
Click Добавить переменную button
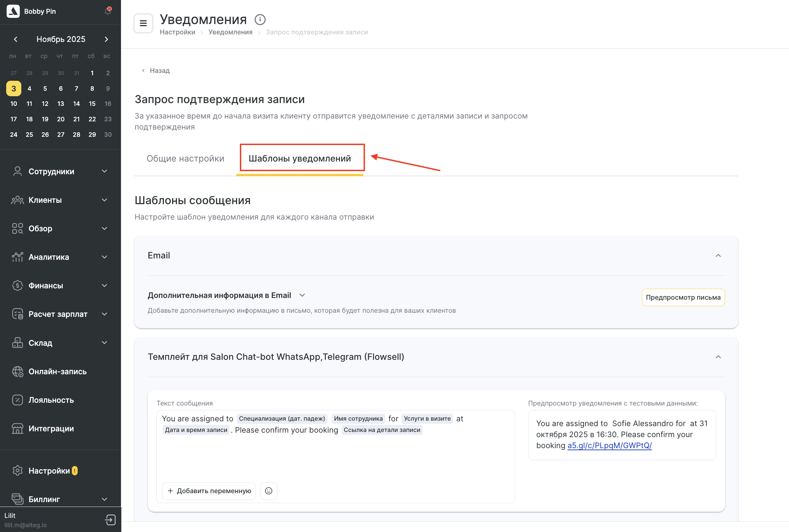coord(209,491)
